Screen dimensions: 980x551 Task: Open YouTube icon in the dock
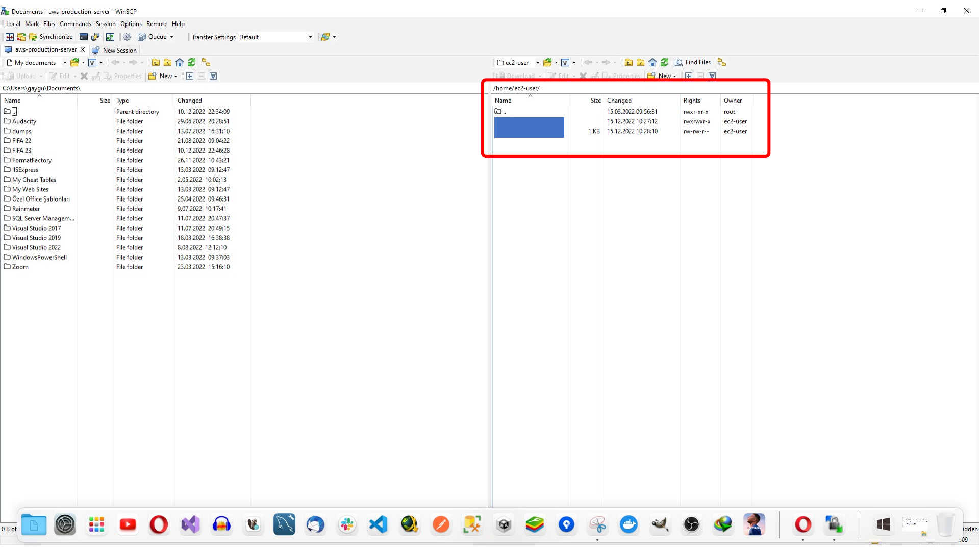(128, 524)
